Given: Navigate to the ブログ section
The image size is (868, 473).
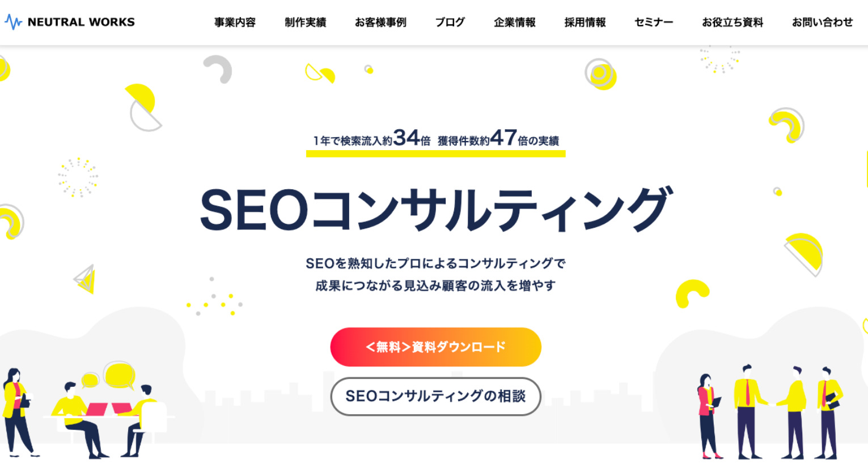Looking at the screenshot, I should [450, 22].
